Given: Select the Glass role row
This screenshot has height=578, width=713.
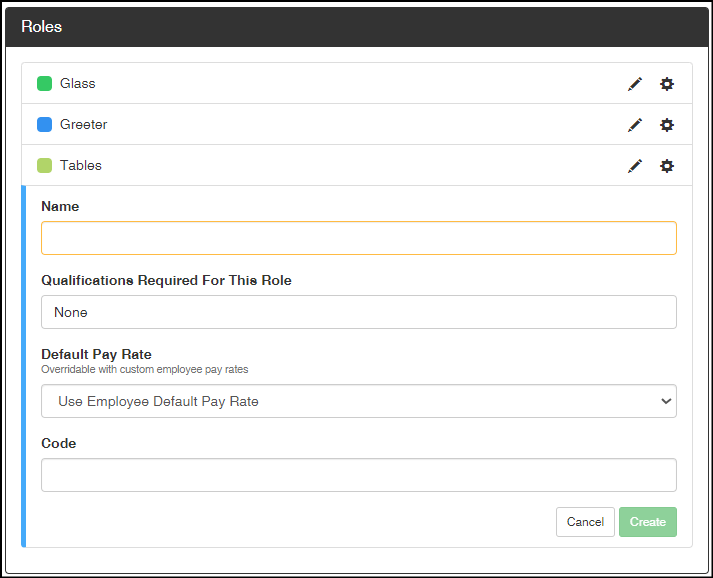Looking at the screenshot, I should (x=357, y=83).
